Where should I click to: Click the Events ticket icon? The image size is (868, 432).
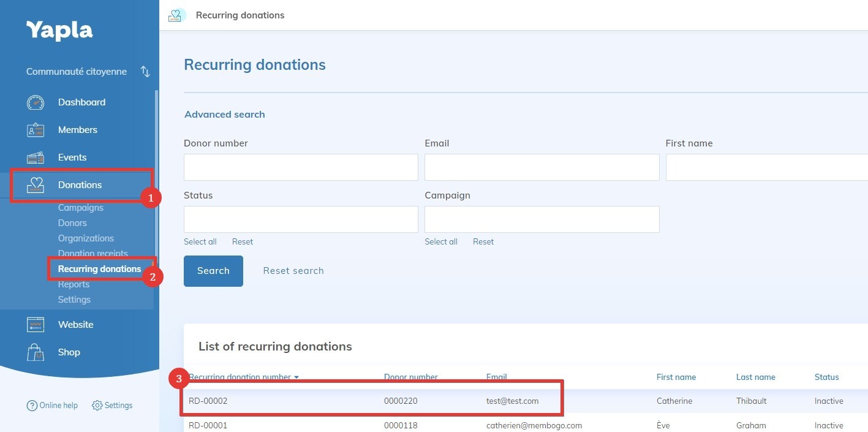click(36, 157)
